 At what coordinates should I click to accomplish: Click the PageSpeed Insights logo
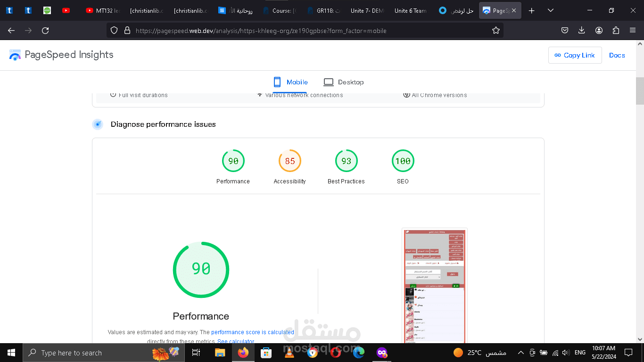coord(61,55)
